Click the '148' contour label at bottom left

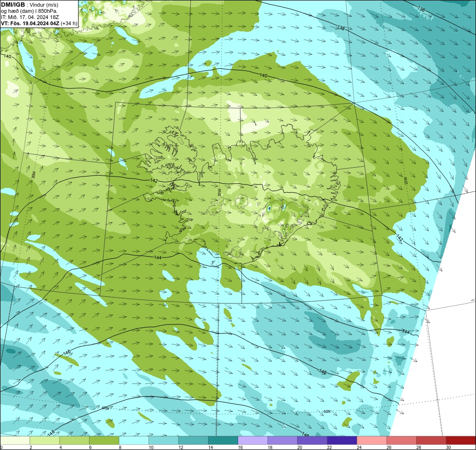pyautogui.click(x=51, y=433)
